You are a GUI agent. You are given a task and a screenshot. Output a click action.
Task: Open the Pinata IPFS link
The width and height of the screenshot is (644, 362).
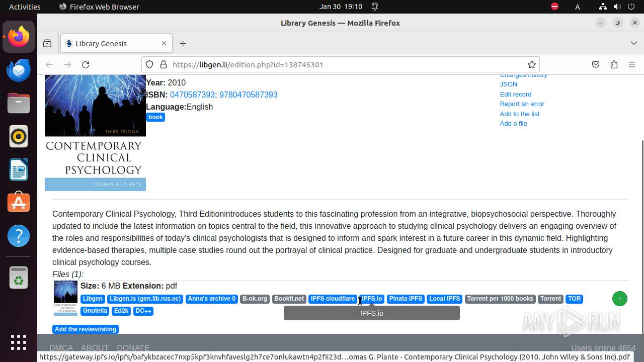coord(406,299)
